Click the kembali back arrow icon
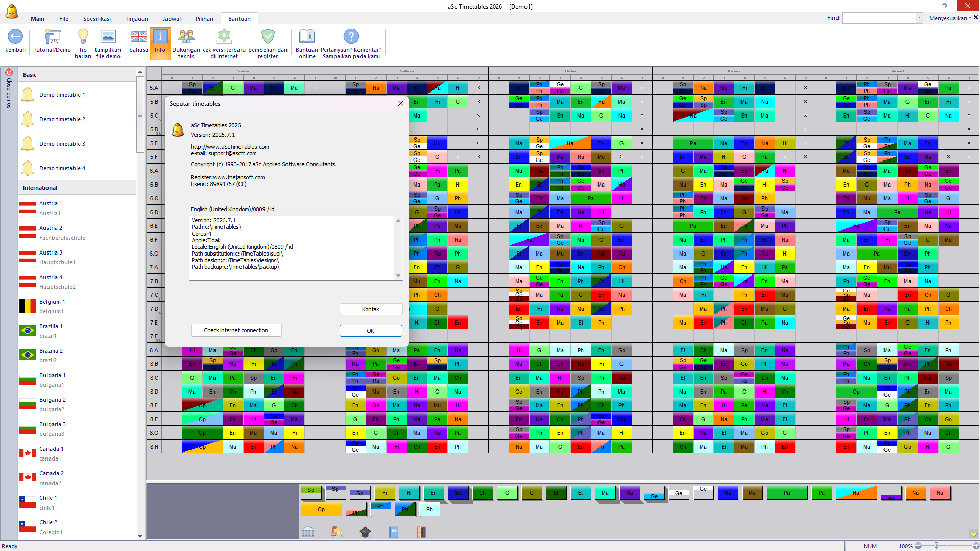 pos(15,37)
